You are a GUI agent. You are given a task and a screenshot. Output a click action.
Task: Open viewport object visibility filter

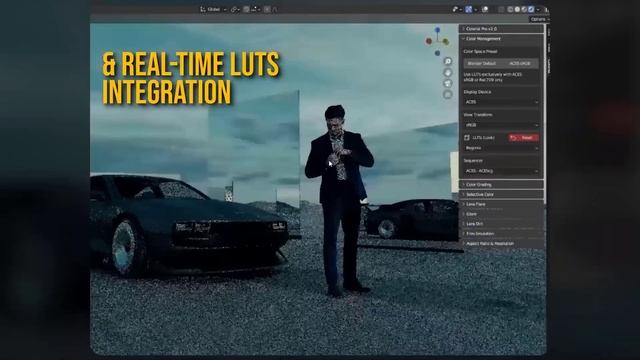click(457, 9)
